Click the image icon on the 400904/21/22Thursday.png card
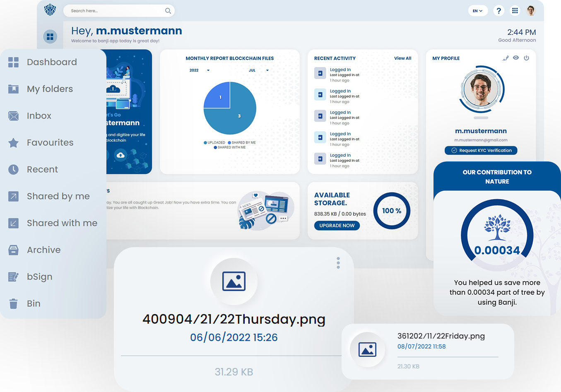Screen dimensions: 561x392 234,281
